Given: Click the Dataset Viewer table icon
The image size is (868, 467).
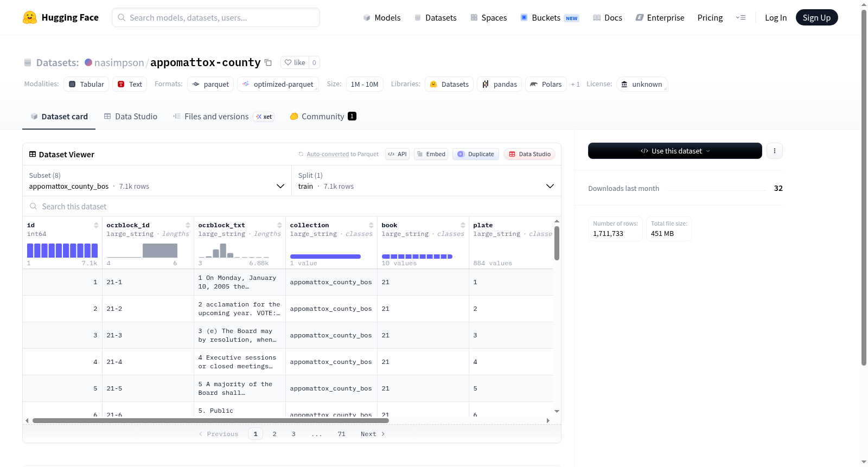Looking at the screenshot, I should [33, 155].
